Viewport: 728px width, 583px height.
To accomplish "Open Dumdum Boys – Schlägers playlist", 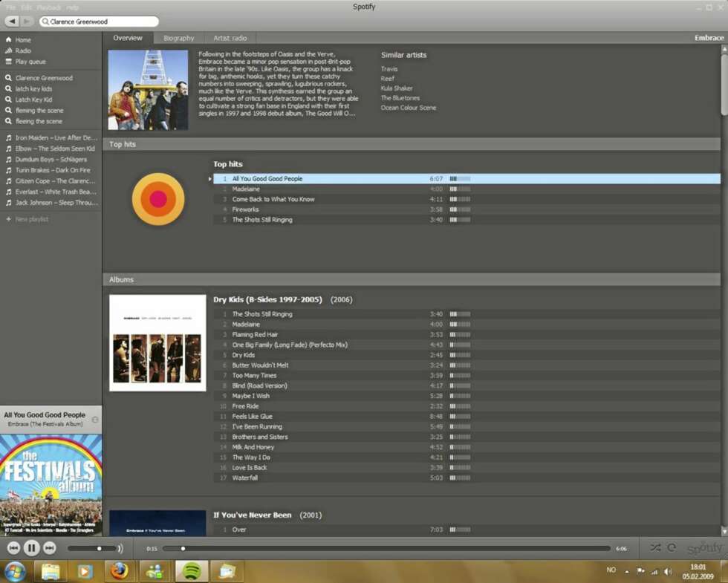I will coord(51,159).
